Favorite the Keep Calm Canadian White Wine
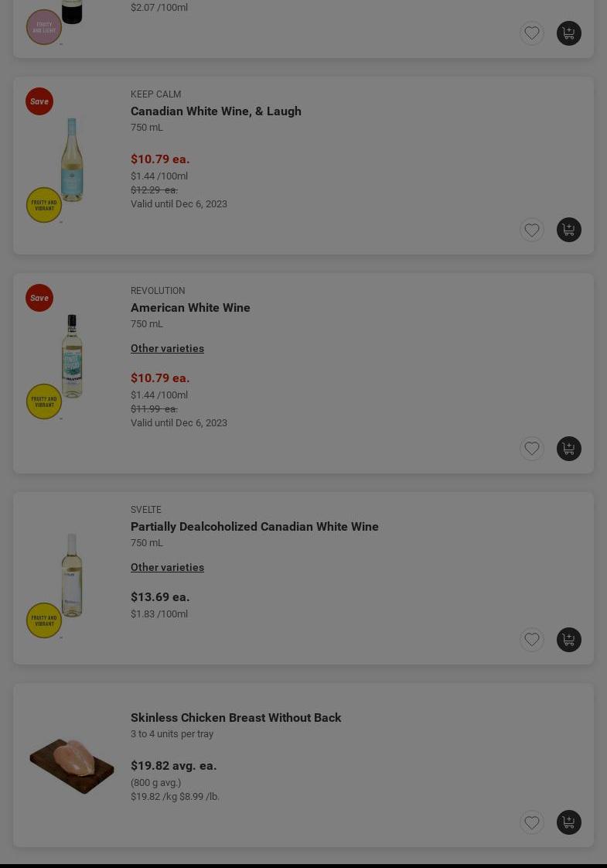607x868 pixels. (x=531, y=230)
